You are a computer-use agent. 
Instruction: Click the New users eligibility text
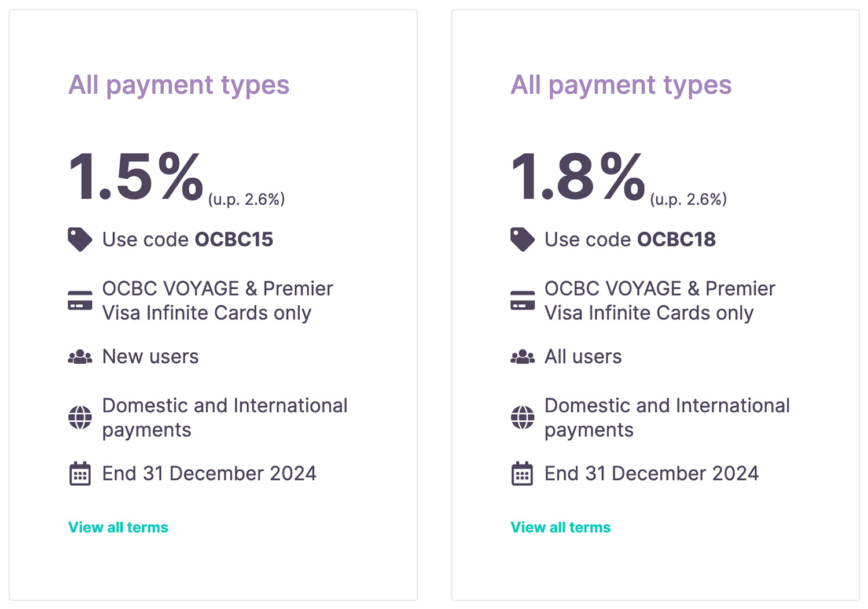(150, 357)
